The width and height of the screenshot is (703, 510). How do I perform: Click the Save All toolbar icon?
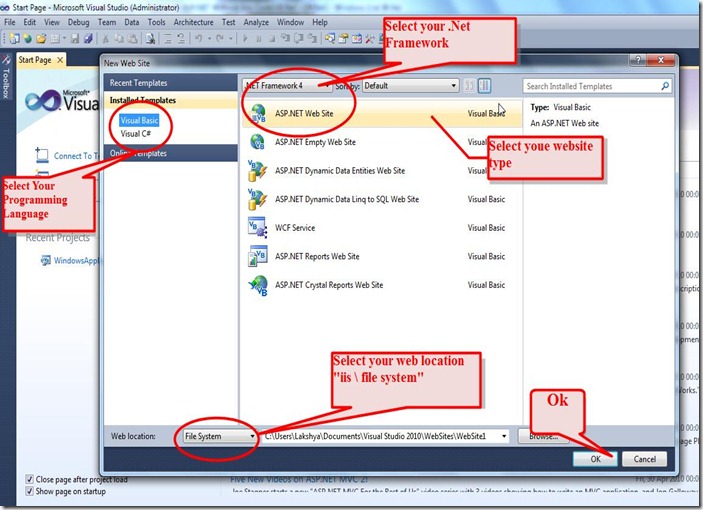click(x=88, y=39)
